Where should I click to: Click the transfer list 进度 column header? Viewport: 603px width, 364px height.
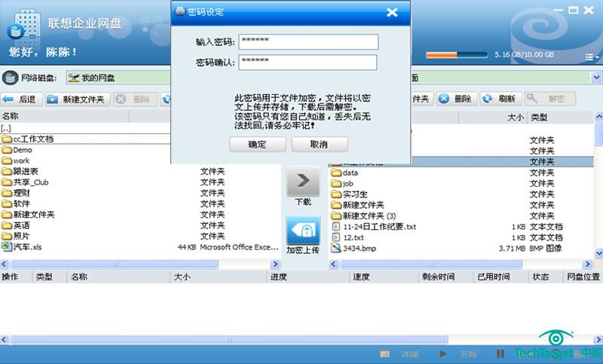coord(307,277)
